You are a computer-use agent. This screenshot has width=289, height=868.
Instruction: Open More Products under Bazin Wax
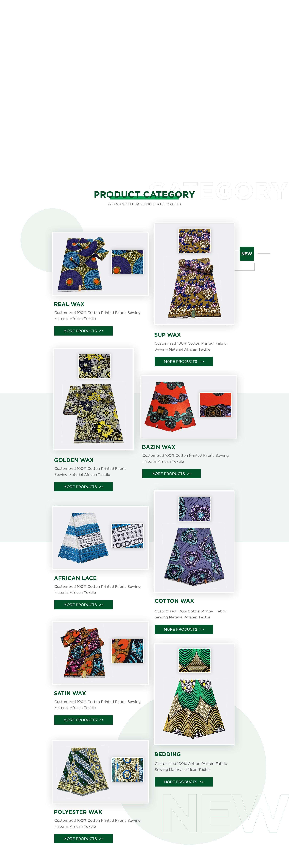(x=171, y=473)
